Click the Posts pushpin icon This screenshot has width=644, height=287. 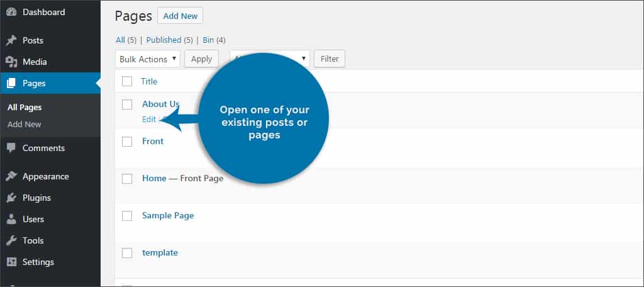[x=11, y=40]
